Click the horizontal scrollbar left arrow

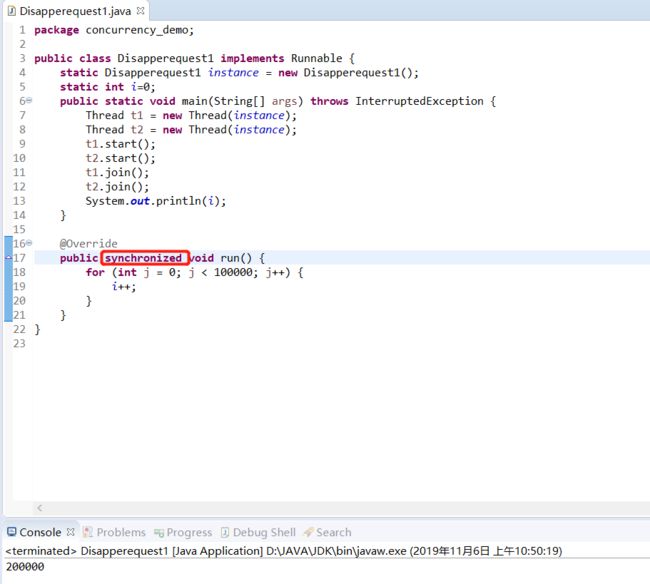click(40, 508)
